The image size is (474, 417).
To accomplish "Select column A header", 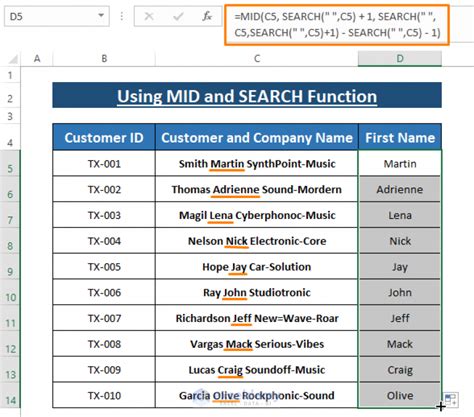I will pos(37,59).
